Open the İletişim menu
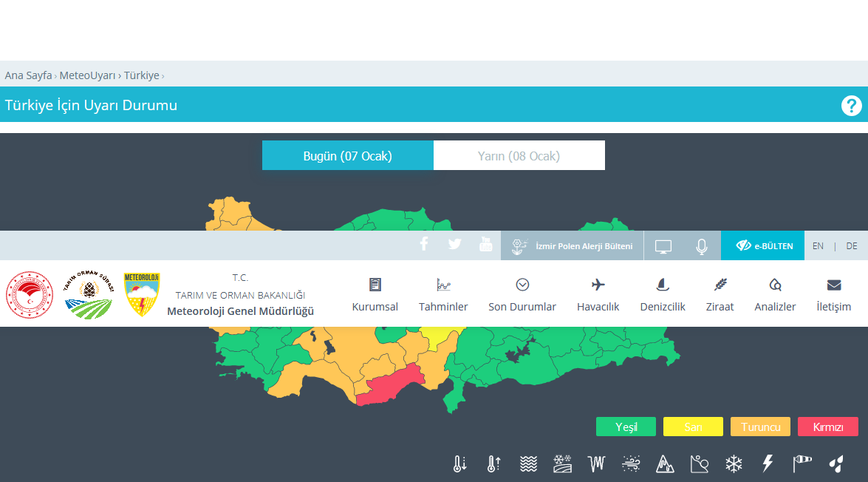Screen dimensions: 868x482 (x=834, y=295)
